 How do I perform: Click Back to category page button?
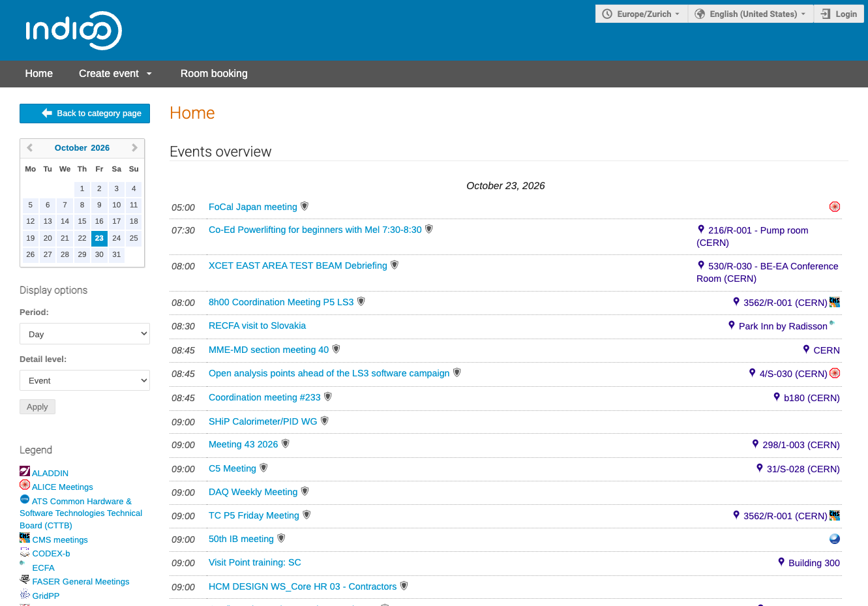(85, 114)
